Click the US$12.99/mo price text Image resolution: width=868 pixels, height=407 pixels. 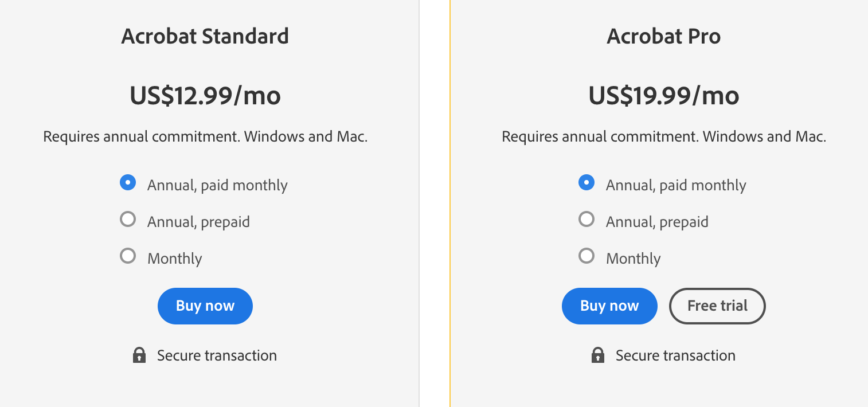point(205,96)
